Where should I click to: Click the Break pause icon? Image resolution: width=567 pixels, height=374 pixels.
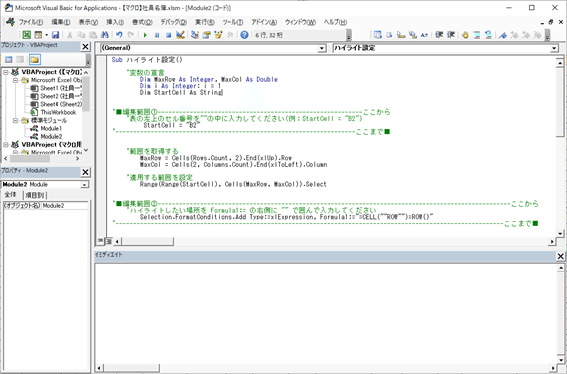(x=157, y=35)
